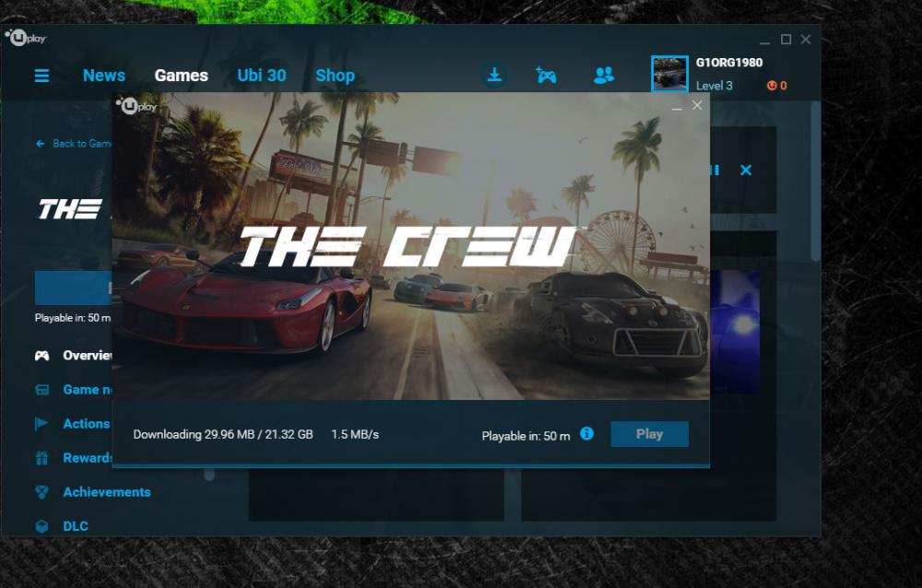Click the add game controller icon
The image size is (922, 588).
pyautogui.click(x=547, y=76)
